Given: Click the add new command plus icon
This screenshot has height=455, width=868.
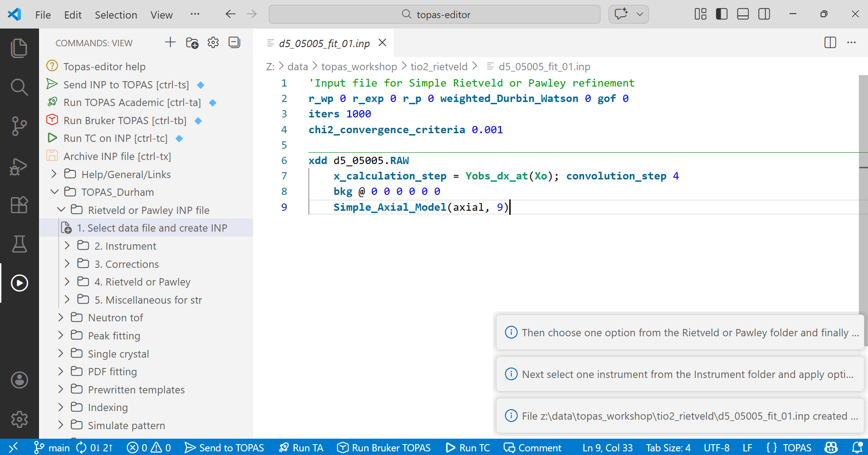Looking at the screenshot, I should coord(170,43).
